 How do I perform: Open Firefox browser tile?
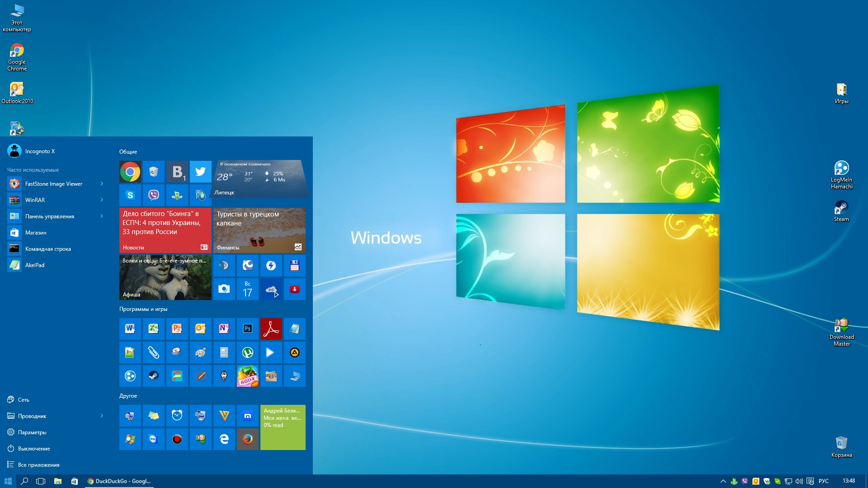[x=247, y=439]
